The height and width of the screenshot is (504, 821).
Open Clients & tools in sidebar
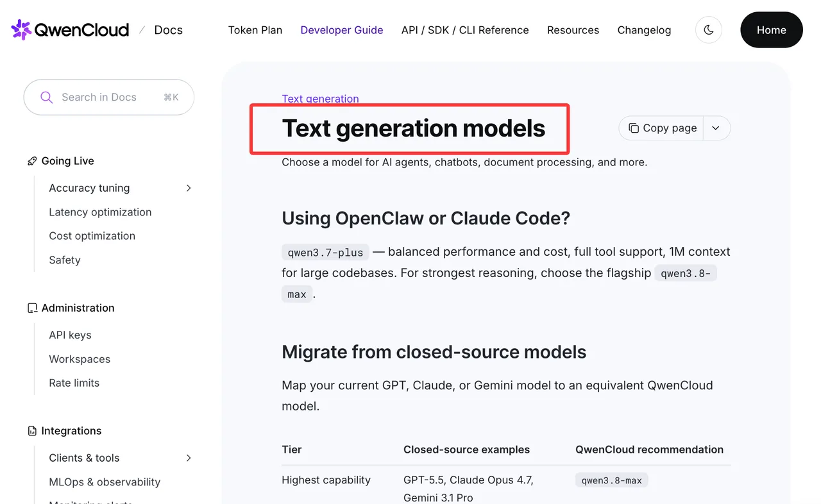[84, 458]
